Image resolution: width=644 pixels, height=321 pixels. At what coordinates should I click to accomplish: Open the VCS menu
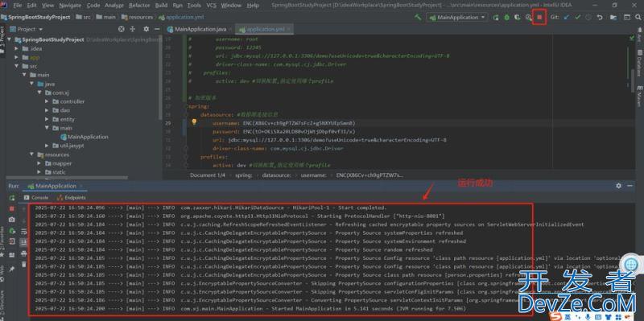211,6
